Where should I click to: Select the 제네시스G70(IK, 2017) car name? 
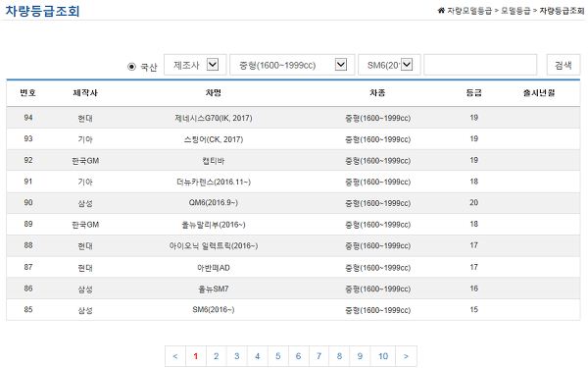[x=214, y=119]
